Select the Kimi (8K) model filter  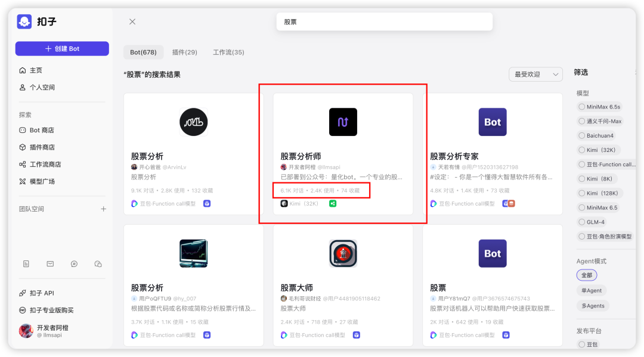click(596, 179)
